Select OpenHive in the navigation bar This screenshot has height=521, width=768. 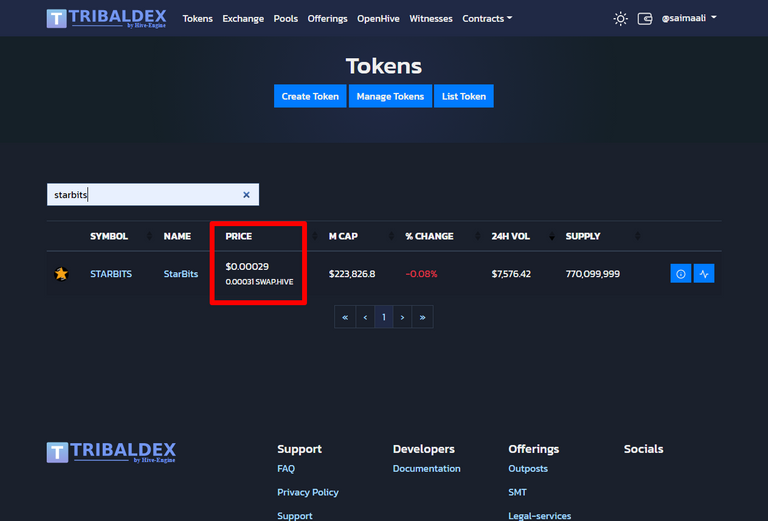[378, 19]
